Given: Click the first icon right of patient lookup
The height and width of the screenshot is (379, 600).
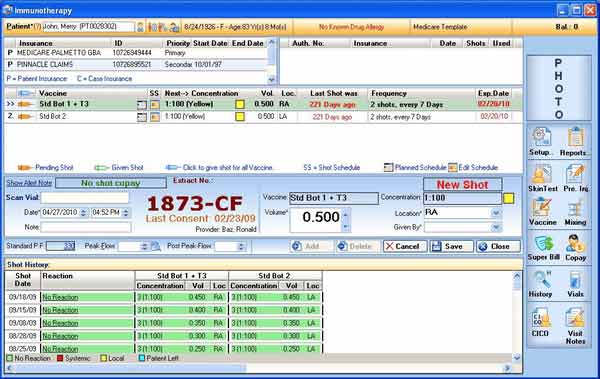Looking at the screenshot, I should (x=153, y=27).
